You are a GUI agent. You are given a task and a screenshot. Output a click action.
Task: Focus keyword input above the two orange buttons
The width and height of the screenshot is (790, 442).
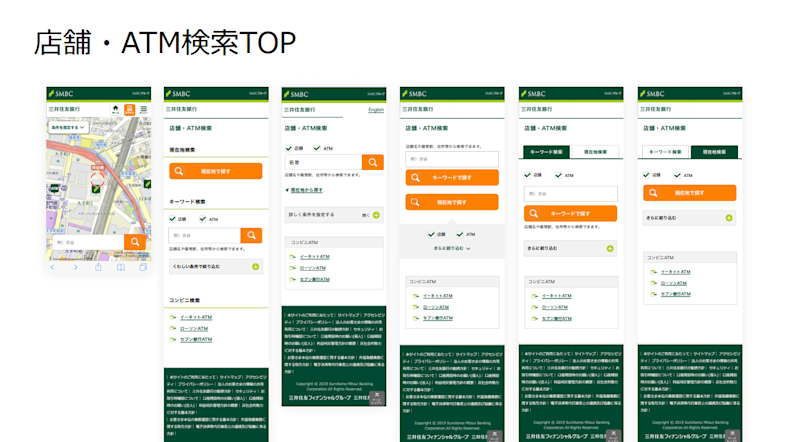point(452,159)
